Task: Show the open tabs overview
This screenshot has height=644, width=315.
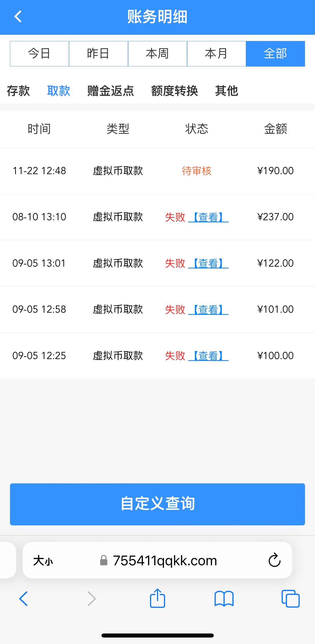Action: (290, 598)
